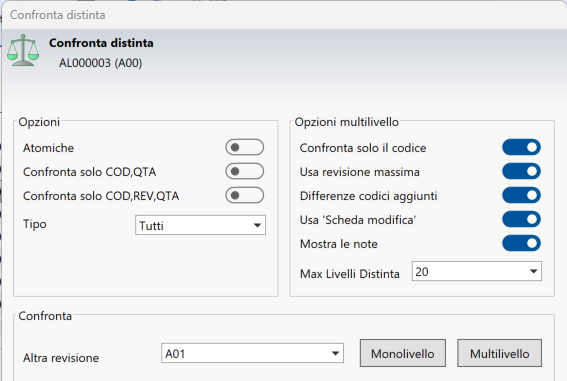Turn off Usa revisione massima
Viewport: 567px width, 381px height.
pyautogui.click(x=521, y=171)
